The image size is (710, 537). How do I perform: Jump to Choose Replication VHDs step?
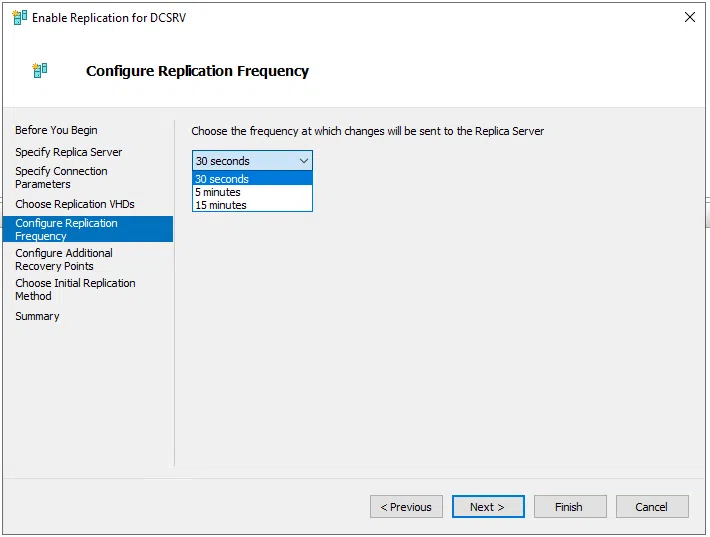74,204
